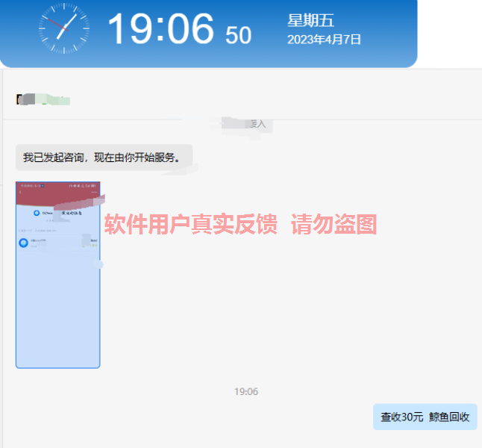
Task: Click the large 19:06 digital clock display
Action: 160,30
